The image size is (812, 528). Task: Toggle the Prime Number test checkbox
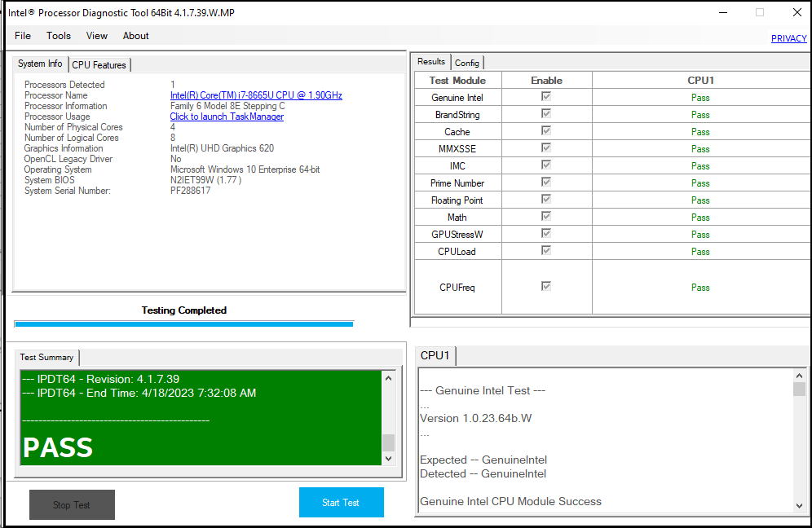pyautogui.click(x=546, y=182)
